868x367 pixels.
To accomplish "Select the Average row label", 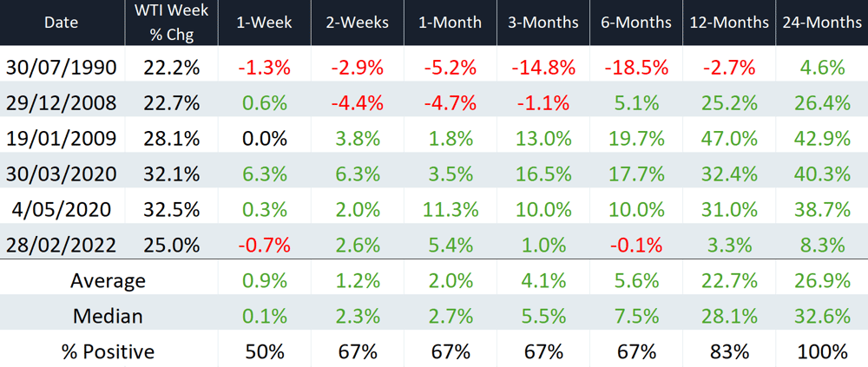I will pos(108,280).
